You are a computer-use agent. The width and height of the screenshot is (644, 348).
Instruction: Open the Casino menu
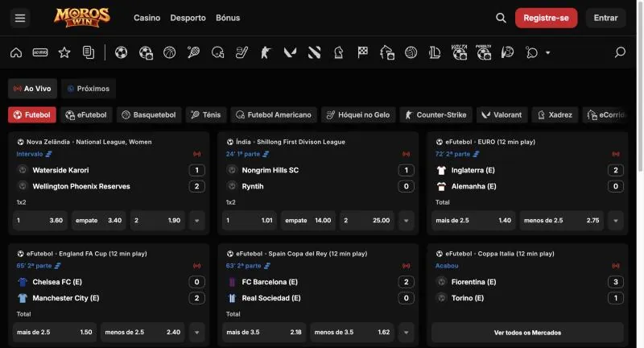tap(147, 18)
